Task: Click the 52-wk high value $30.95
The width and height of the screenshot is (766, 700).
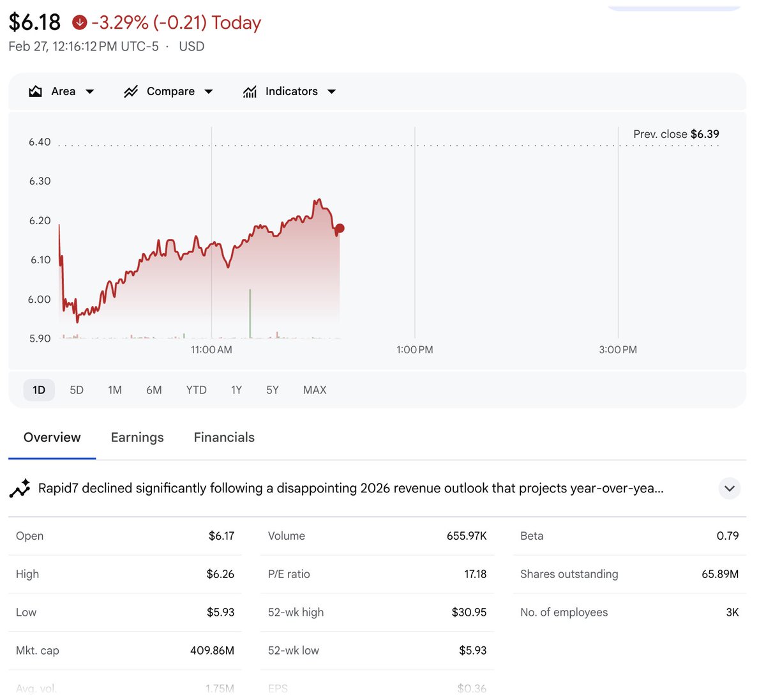Action: point(469,612)
